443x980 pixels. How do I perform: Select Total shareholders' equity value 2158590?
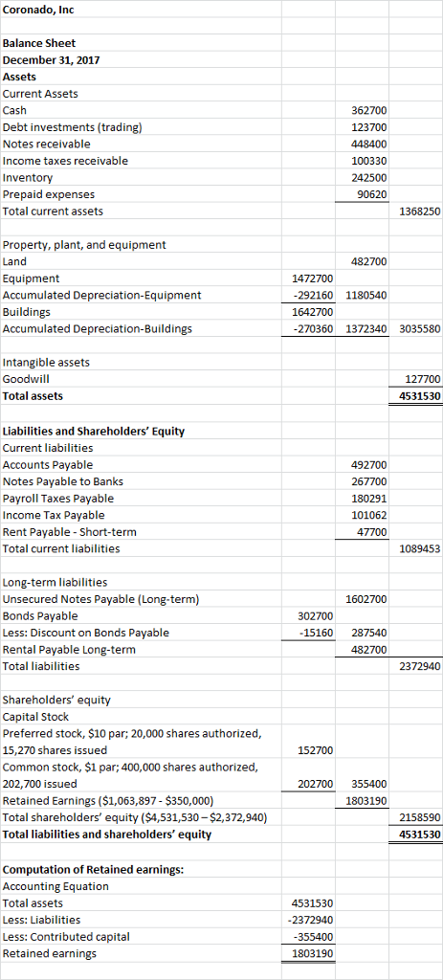coord(419,817)
